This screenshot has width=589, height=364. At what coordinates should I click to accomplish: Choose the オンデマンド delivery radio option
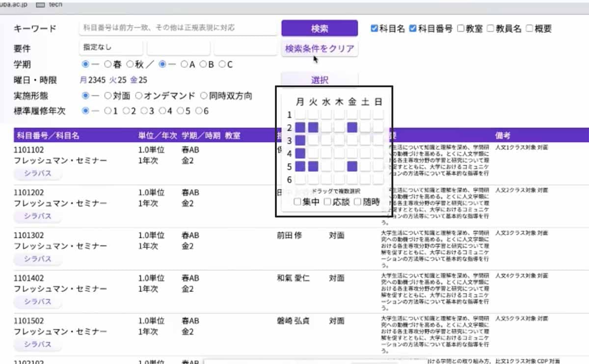coord(139,96)
